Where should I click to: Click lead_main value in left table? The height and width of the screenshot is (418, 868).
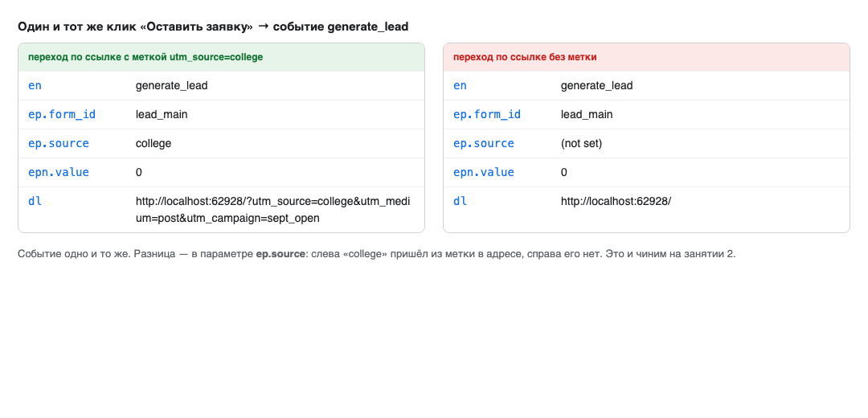162,115
